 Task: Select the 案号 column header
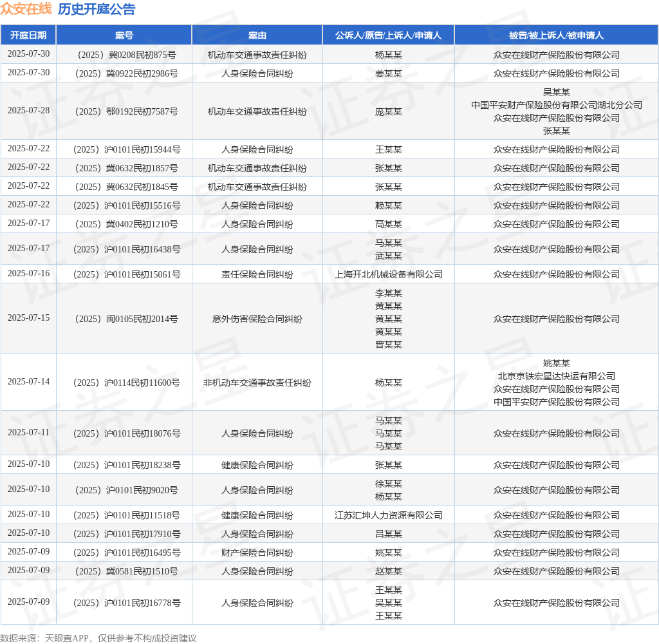[124, 35]
